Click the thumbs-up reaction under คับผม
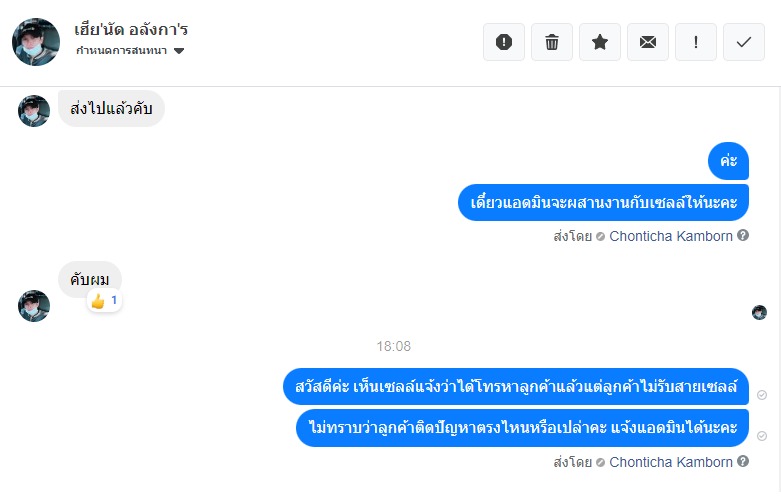The width and height of the screenshot is (781, 499). pos(104,300)
